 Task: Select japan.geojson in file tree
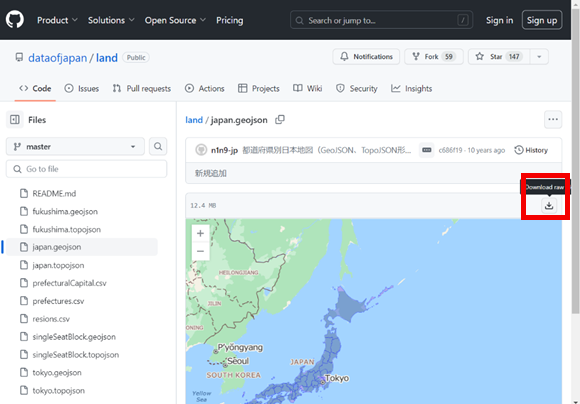click(81, 247)
